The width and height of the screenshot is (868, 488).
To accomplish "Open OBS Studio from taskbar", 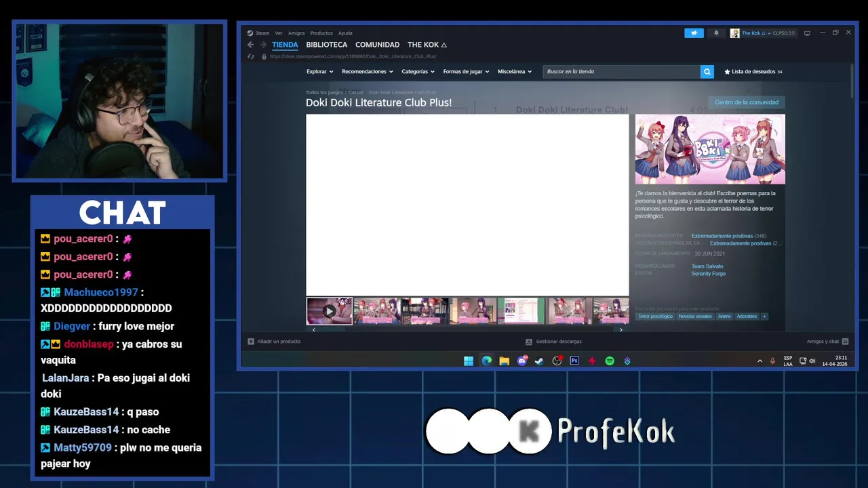I will (557, 361).
